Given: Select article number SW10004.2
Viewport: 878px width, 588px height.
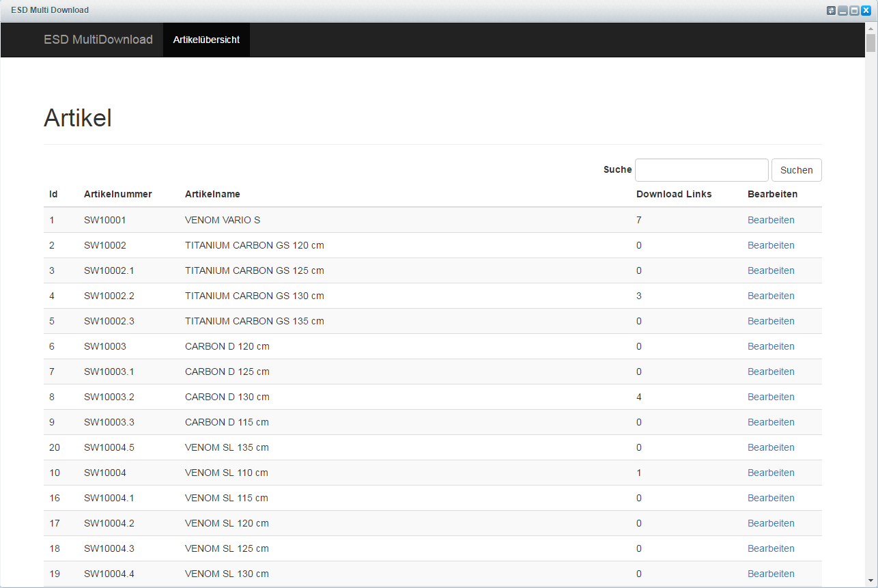Looking at the screenshot, I should (x=109, y=523).
